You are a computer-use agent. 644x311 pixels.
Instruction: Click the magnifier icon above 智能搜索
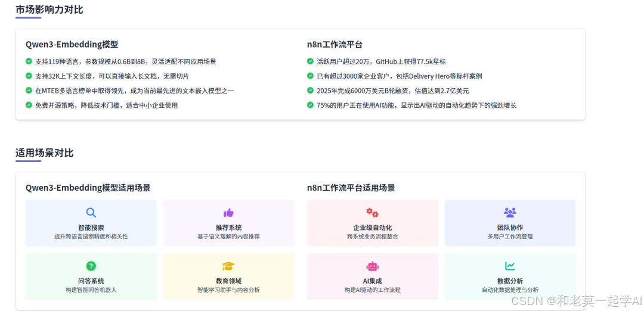click(x=91, y=213)
